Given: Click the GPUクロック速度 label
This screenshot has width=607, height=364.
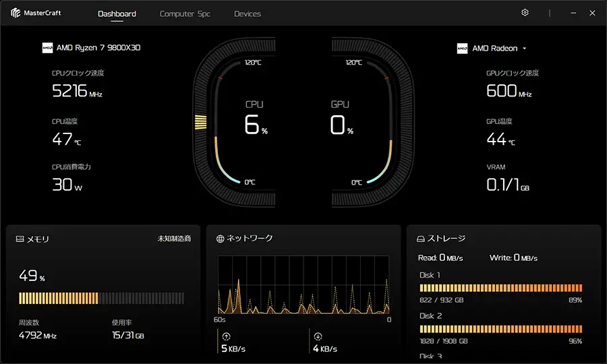Looking at the screenshot, I should (513, 73).
